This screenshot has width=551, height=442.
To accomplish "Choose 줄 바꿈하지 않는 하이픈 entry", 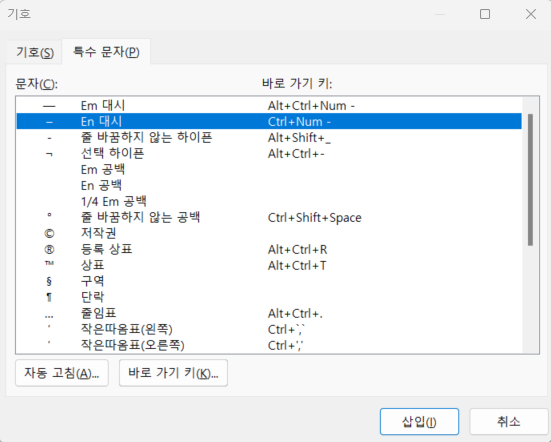I will [269, 137].
